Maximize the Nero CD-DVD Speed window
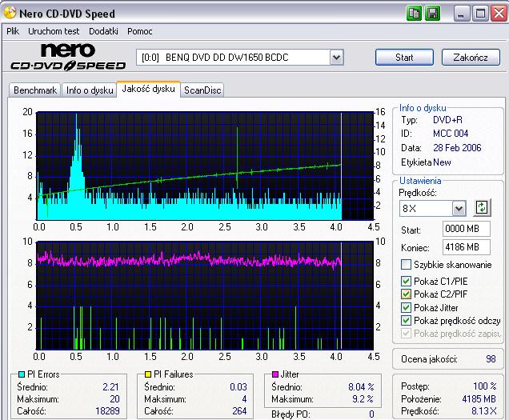 pos(480,14)
